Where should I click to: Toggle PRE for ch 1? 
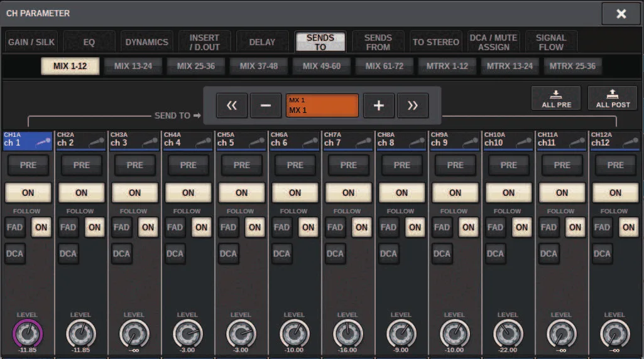[x=28, y=165]
